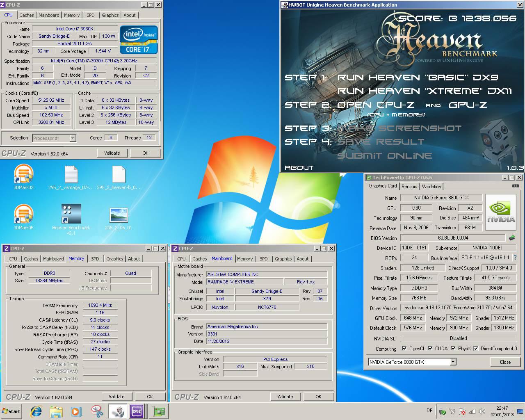Screen dimensions: 525x420
Task: Open the 3DMark03 desktop shortcut
Action: 23,178
